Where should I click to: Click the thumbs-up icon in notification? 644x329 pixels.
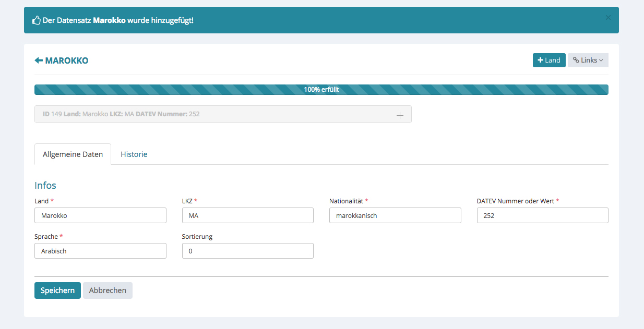pyautogui.click(x=37, y=20)
